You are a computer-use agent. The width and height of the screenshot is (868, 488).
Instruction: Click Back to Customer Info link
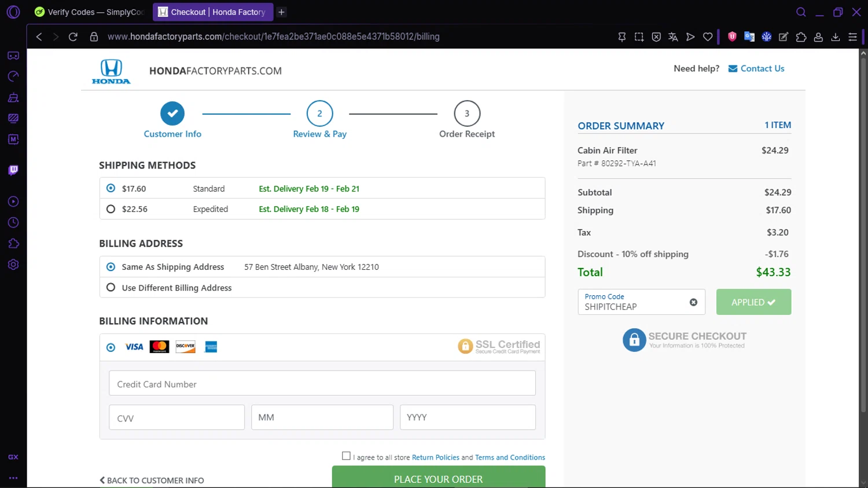tap(152, 480)
